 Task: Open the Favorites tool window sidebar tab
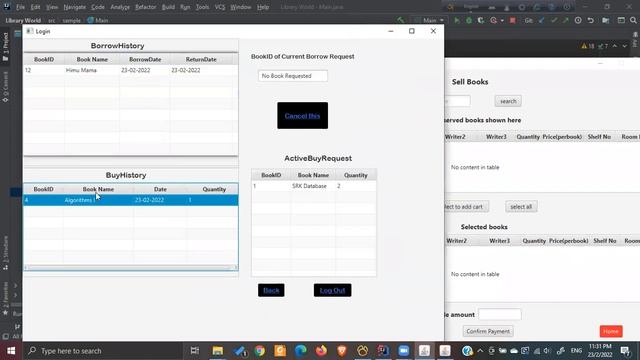click(5, 298)
